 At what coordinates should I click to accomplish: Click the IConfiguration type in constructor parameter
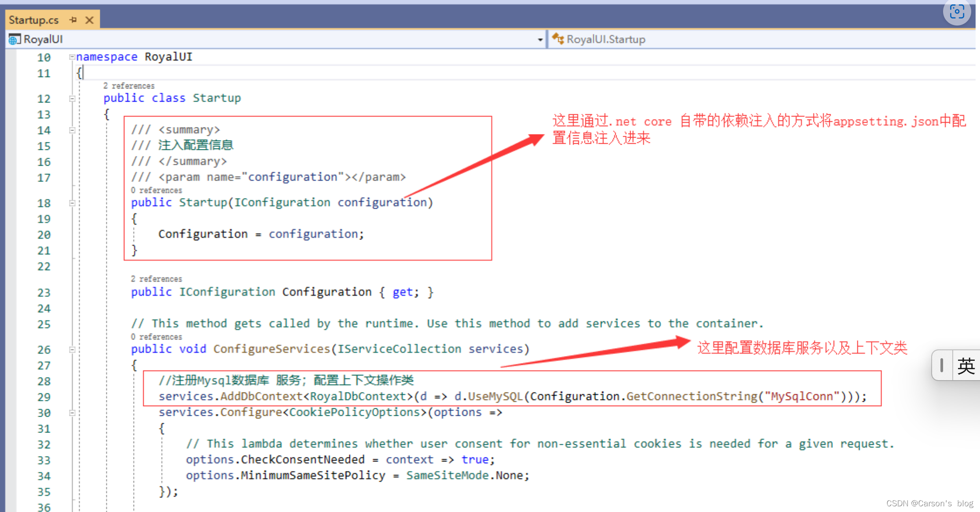(x=282, y=203)
